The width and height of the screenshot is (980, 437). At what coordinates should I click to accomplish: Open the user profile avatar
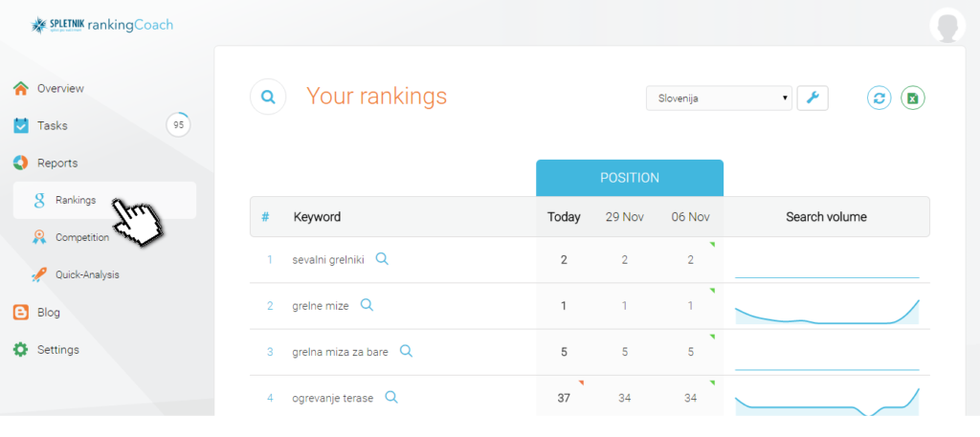click(947, 26)
